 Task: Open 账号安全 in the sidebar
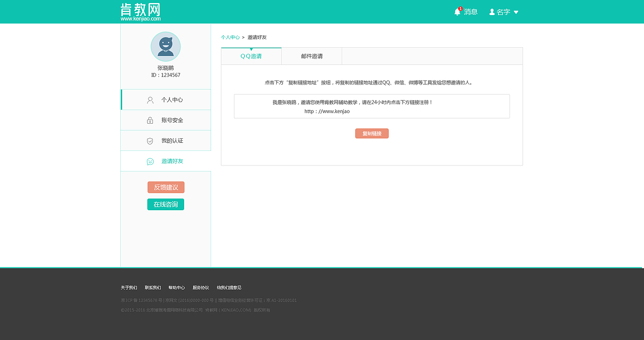click(x=166, y=120)
